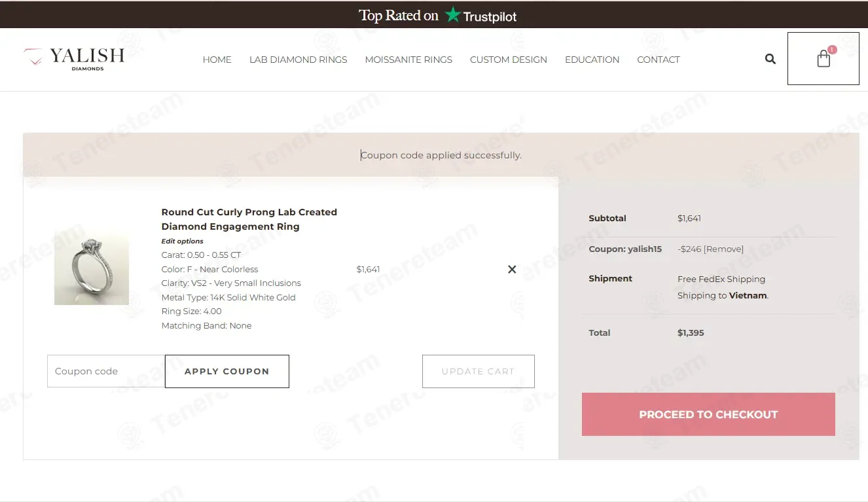
Task: Open Custom Design page
Action: [x=509, y=60]
